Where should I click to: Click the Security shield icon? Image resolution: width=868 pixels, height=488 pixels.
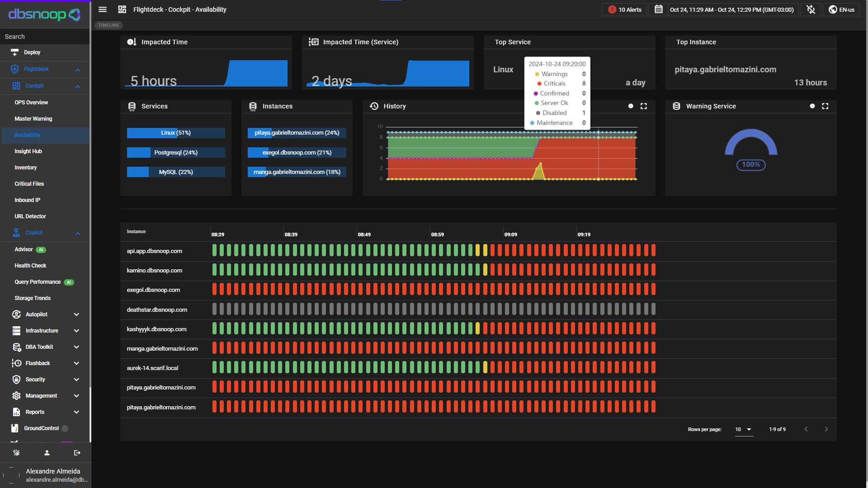coord(16,380)
